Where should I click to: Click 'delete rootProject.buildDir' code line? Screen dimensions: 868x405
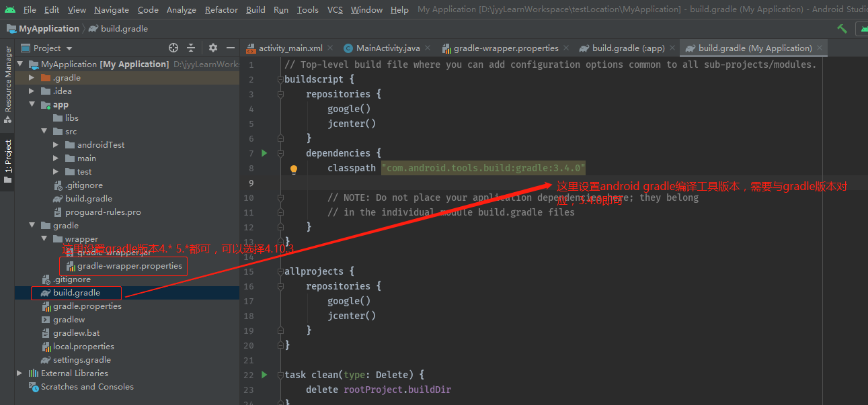(x=379, y=390)
